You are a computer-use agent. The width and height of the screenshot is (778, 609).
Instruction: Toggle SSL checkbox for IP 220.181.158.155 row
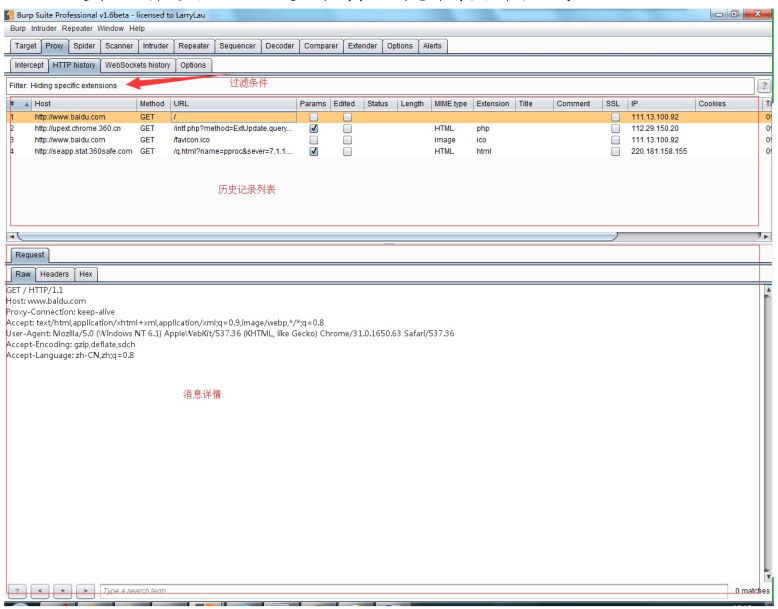pyautogui.click(x=615, y=151)
